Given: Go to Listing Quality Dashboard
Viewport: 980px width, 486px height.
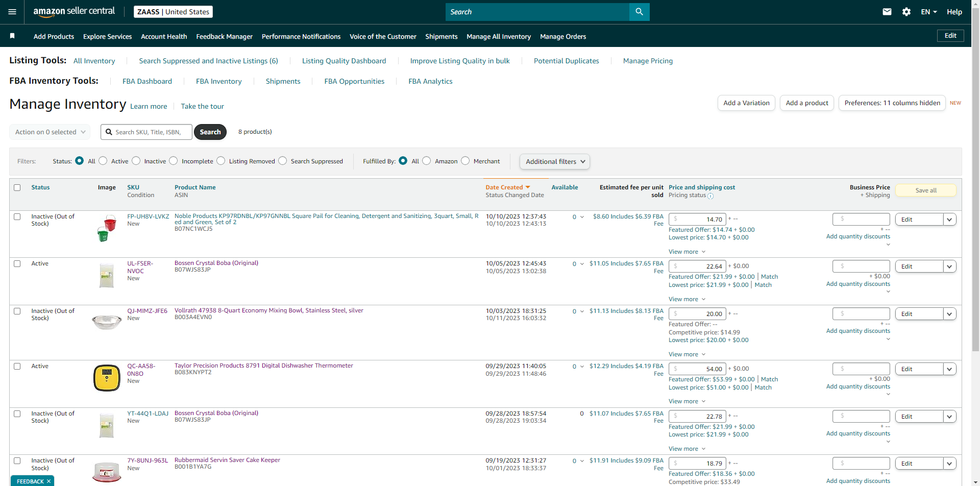Looking at the screenshot, I should (344, 61).
